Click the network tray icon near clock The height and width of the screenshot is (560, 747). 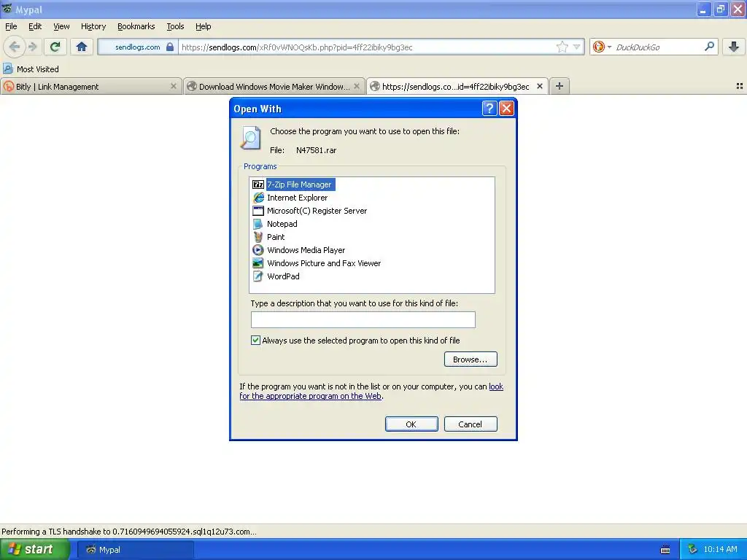click(x=692, y=549)
